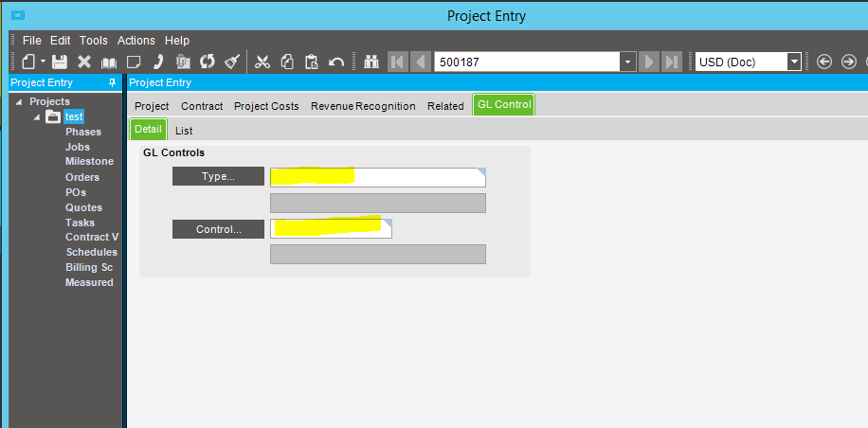Click the Control... search button
The image size is (868, 428).
point(218,229)
